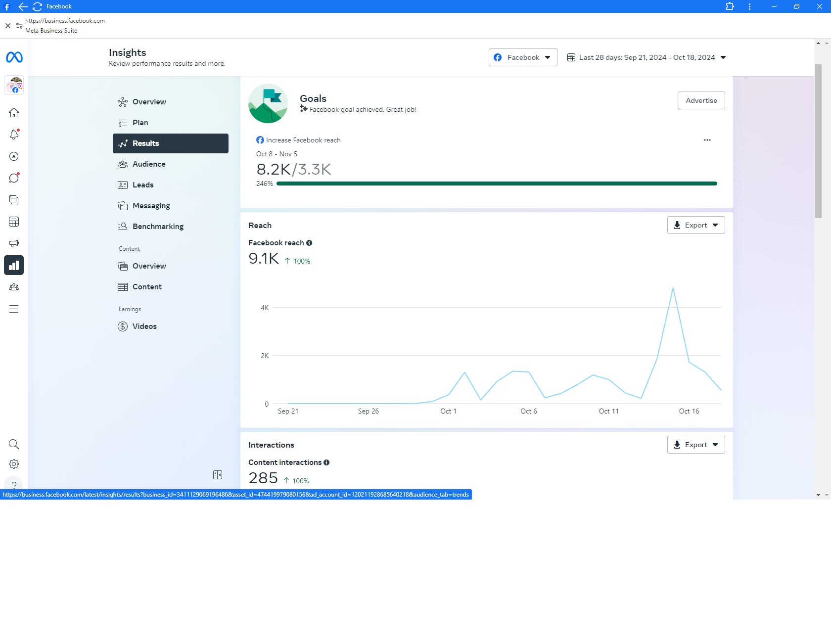The width and height of the screenshot is (831, 644).
Task: Open the Export dropdown in Interactions section
Action: 696,445
